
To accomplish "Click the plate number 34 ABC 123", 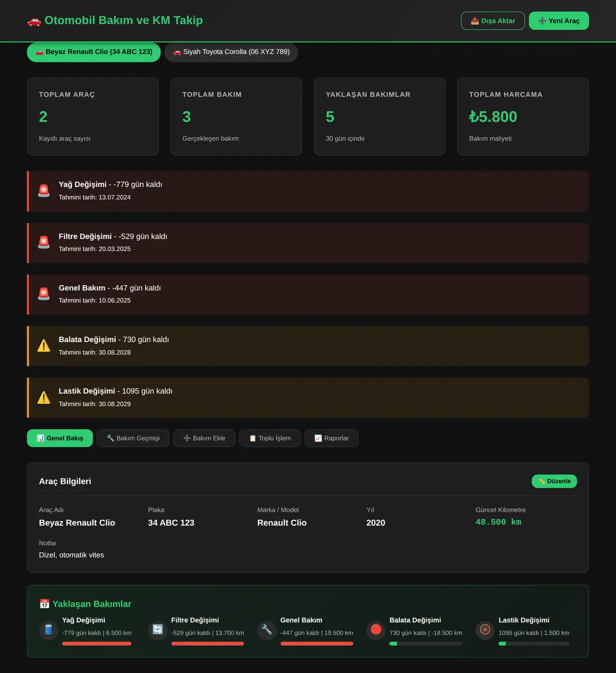I will click(171, 523).
